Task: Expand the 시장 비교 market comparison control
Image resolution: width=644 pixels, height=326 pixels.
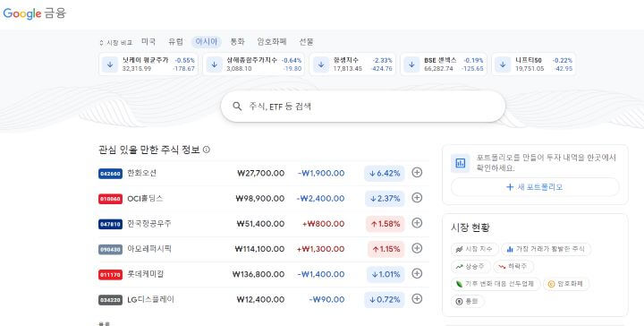Action: click(115, 42)
